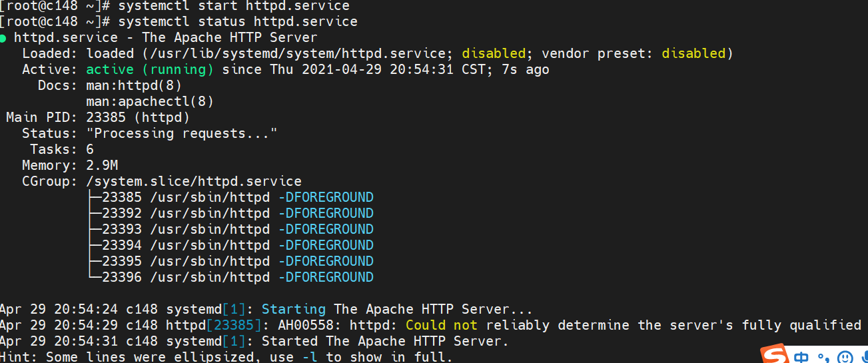This screenshot has width=868, height=363.
Task: Toggle Chinese input mode (中) in Sogou bar
Action: pos(802,358)
